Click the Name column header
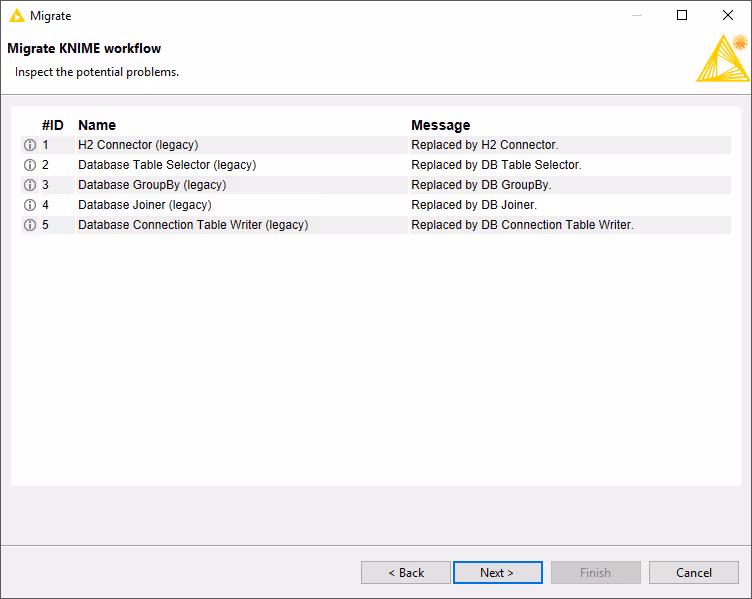This screenshot has width=752, height=599. [97, 125]
